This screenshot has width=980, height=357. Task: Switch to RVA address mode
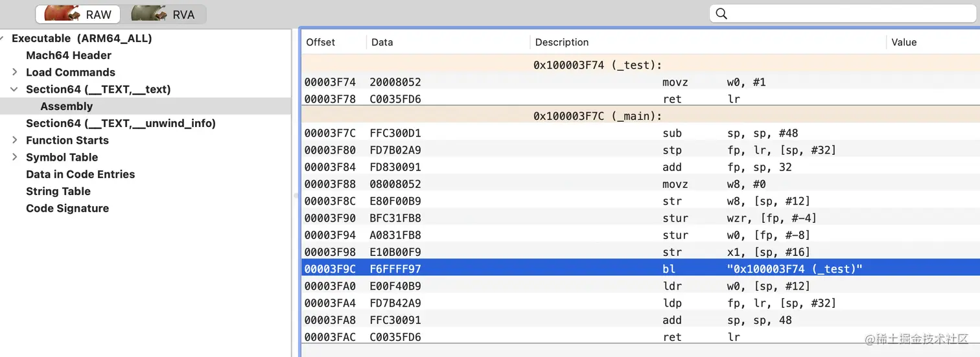tap(163, 14)
